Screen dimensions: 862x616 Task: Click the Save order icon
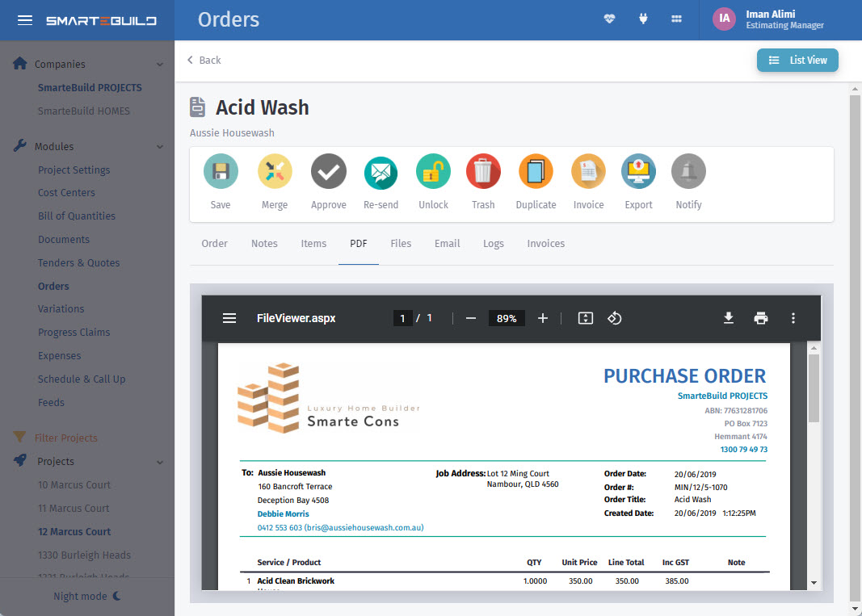click(221, 171)
